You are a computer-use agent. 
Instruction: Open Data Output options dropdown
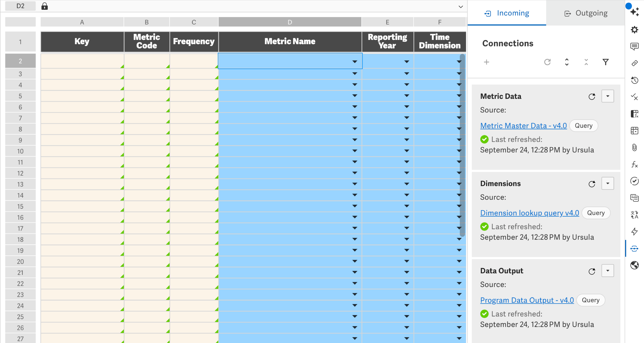coord(608,271)
